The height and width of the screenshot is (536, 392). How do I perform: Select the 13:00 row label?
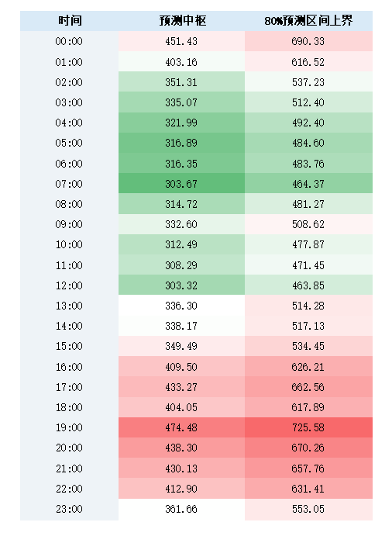69,306
